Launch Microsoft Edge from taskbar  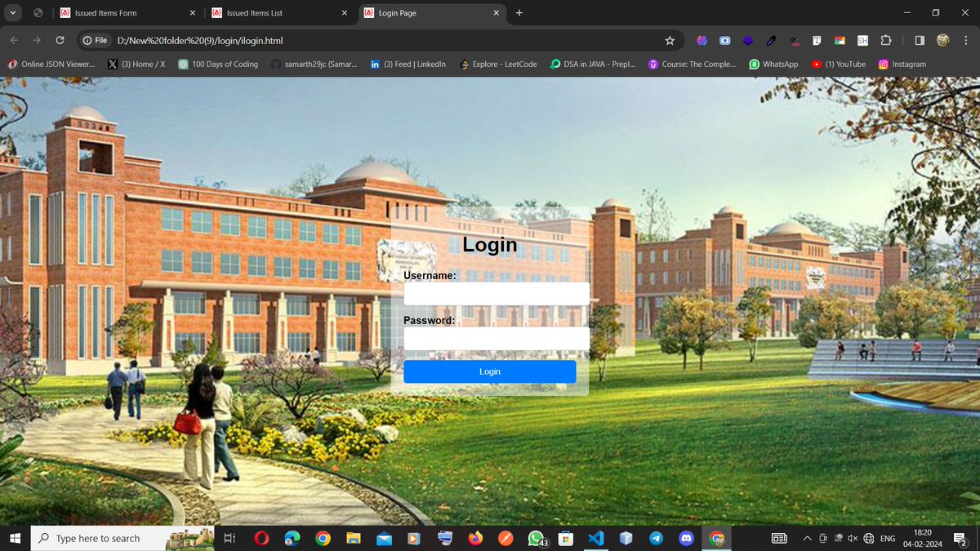click(x=292, y=538)
